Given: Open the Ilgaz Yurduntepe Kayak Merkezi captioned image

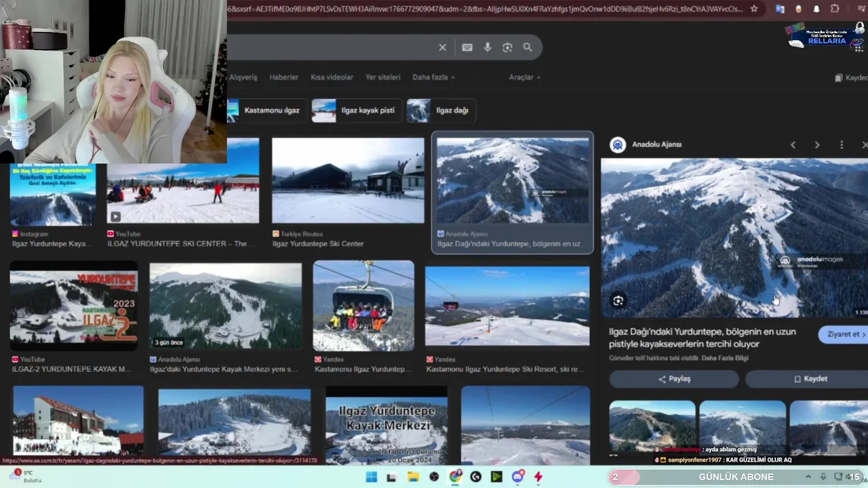Looking at the screenshot, I should (x=387, y=425).
